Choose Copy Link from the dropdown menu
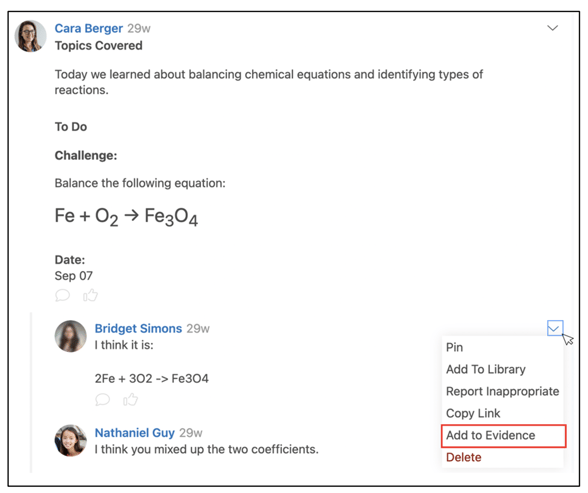The width and height of the screenshot is (588, 493). point(473,413)
